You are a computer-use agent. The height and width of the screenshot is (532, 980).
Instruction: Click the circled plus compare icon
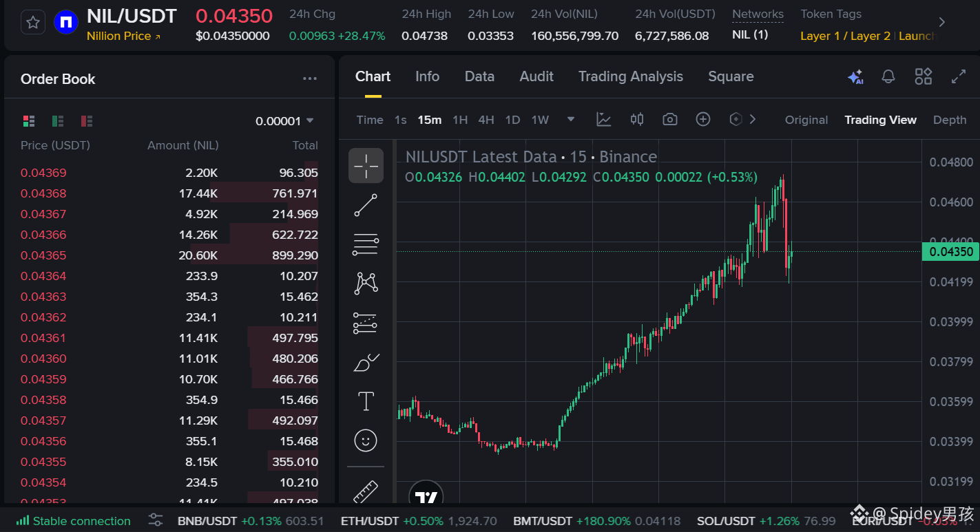702,120
